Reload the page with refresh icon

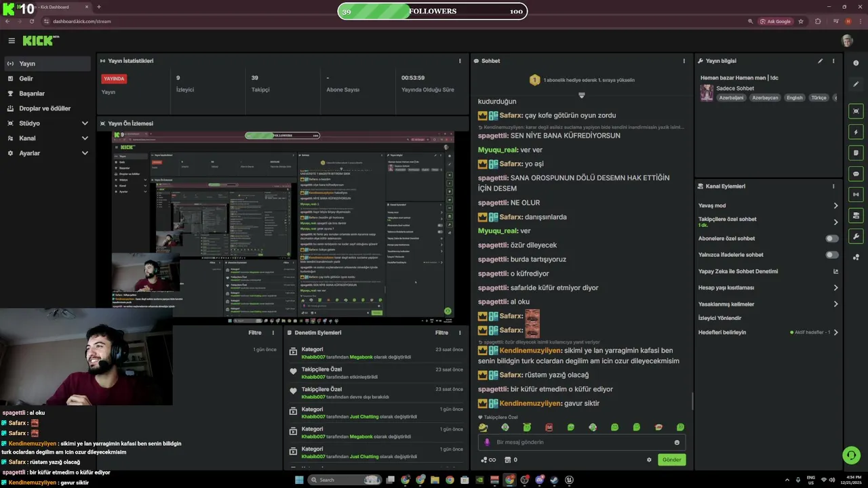tap(31, 21)
